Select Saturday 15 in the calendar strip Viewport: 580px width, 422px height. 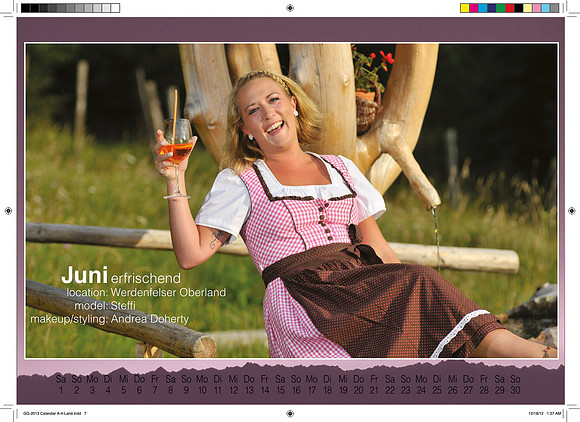point(280,385)
